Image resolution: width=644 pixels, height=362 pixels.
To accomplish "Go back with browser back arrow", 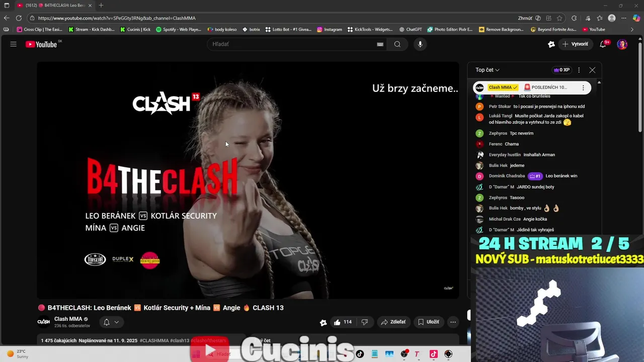I will click(7, 18).
